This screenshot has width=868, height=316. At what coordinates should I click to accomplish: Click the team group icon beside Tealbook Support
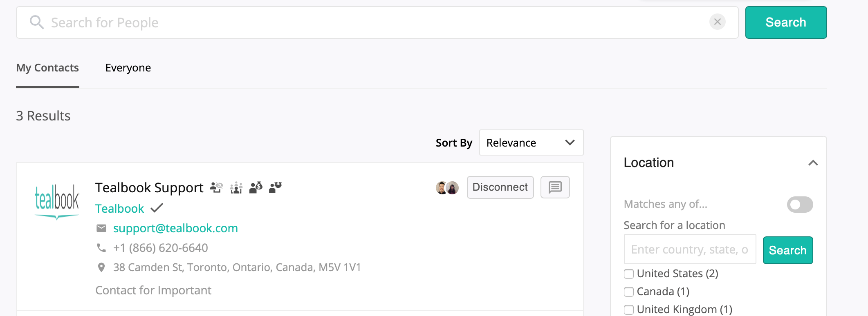tap(236, 188)
